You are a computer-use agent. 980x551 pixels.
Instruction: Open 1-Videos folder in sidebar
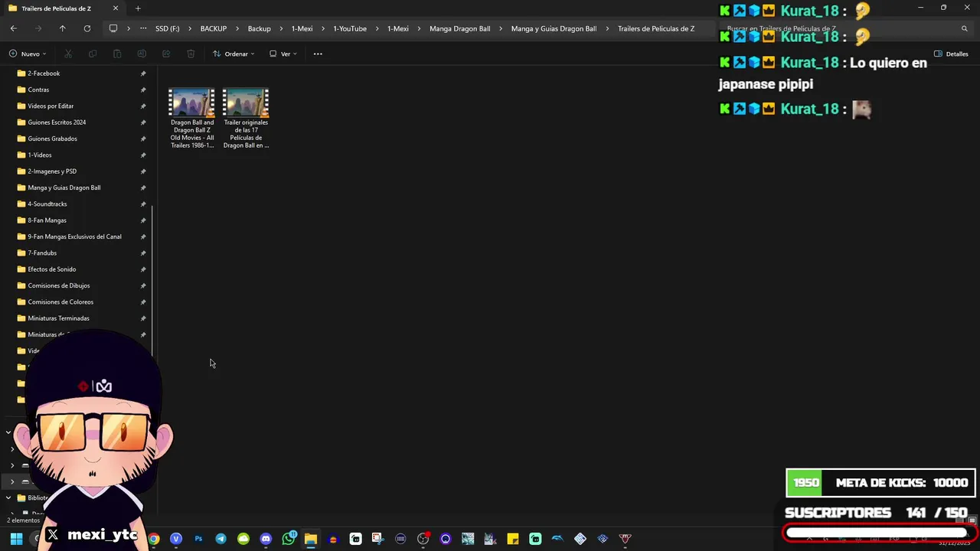pos(40,155)
